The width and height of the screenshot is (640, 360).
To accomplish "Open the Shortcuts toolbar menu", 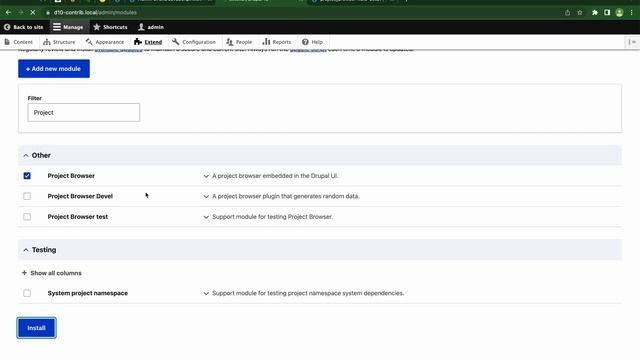I will click(x=110, y=27).
